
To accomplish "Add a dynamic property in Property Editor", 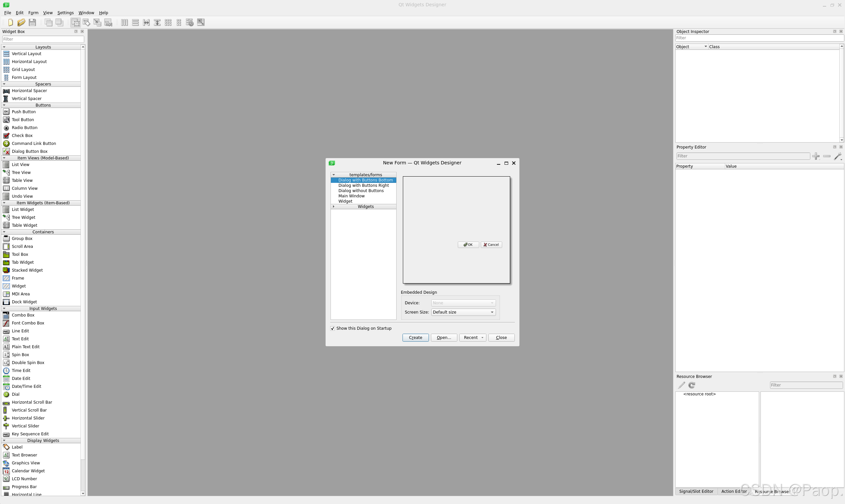I will [x=816, y=156].
